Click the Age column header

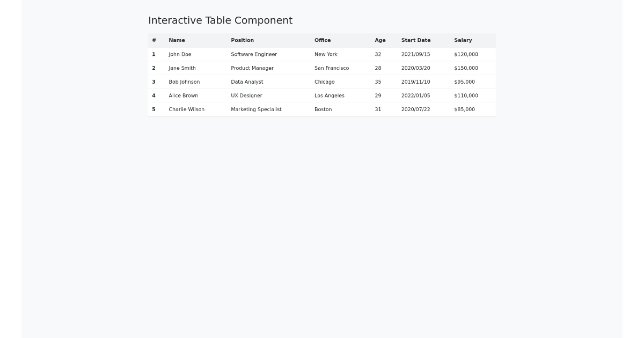[384, 40]
